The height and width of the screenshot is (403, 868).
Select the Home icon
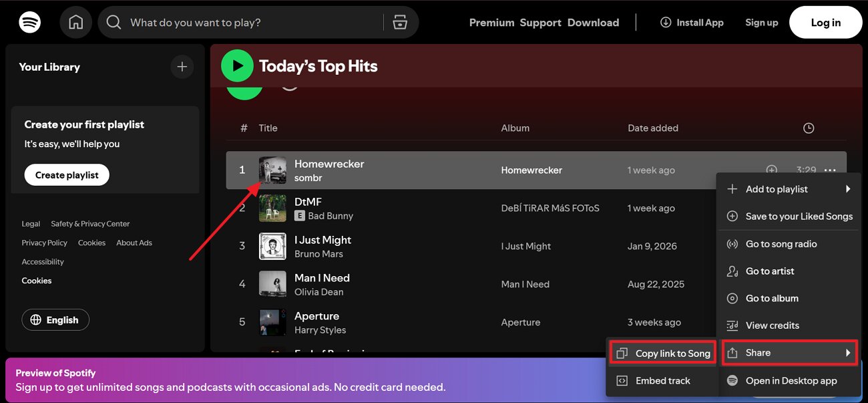[75, 21]
